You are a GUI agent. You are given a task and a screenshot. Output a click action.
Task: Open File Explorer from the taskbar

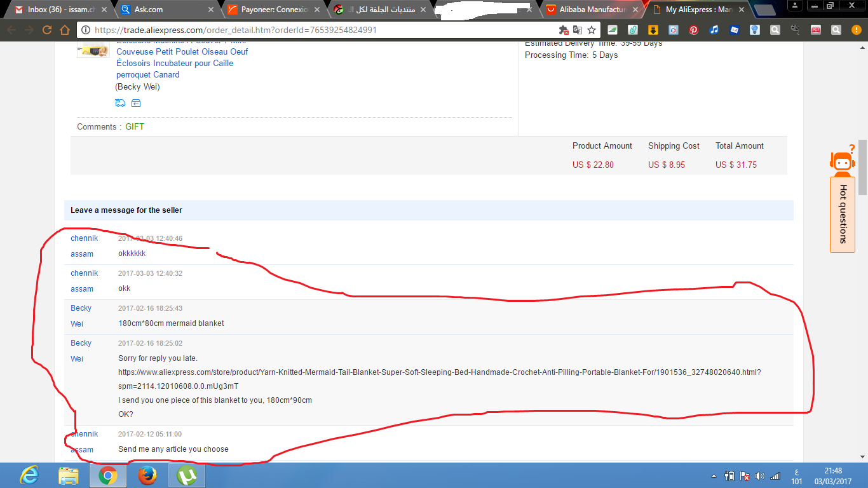tap(69, 475)
